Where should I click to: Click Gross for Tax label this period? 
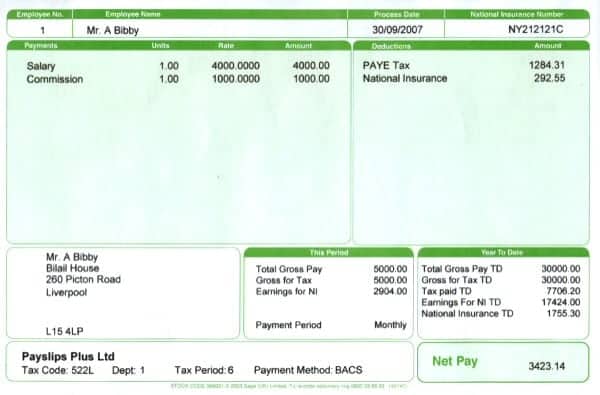click(x=284, y=280)
